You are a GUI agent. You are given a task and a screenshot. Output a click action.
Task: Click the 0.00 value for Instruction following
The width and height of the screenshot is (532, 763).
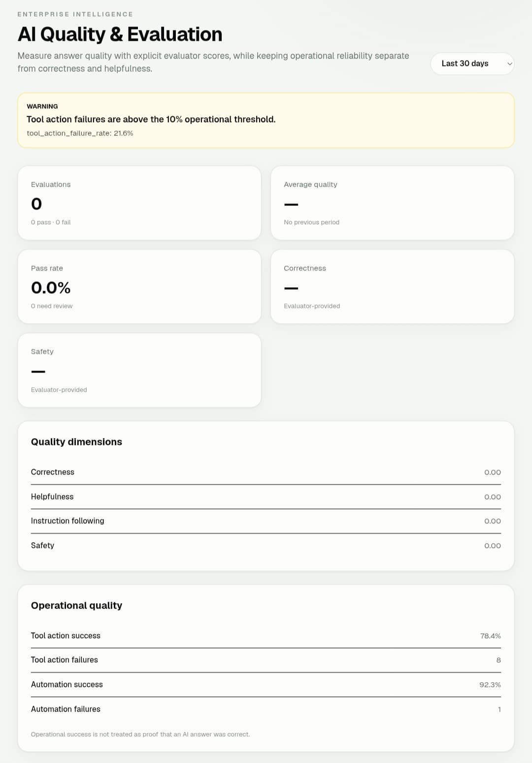tap(493, 521)
